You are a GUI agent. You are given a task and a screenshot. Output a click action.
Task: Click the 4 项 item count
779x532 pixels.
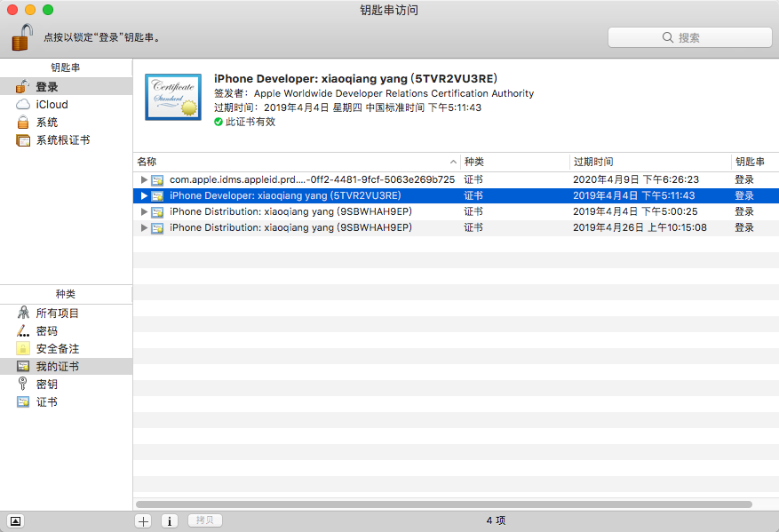point(496,520)
